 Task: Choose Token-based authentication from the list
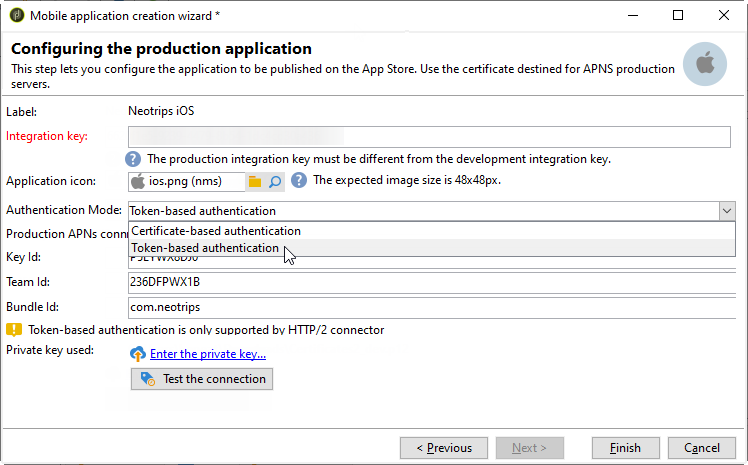(x=205, y=248)
